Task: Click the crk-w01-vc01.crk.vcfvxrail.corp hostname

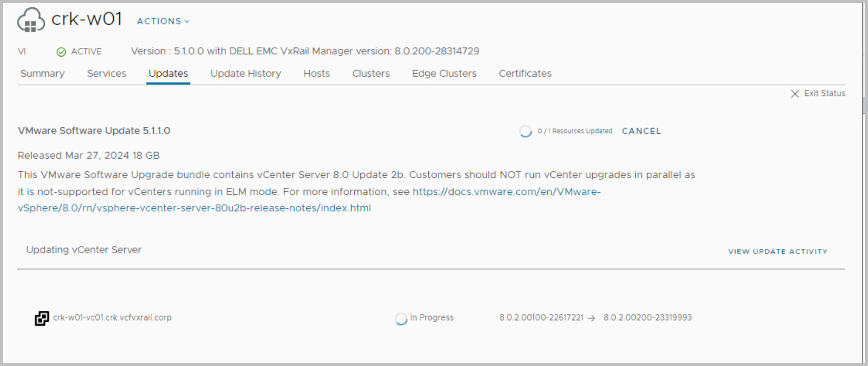Action: [x=112, y=318]
